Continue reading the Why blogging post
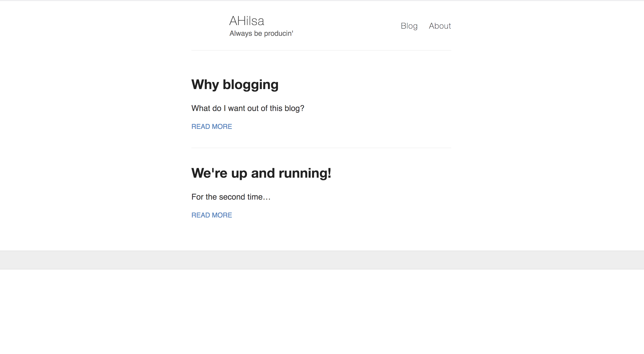This screenshot has height=354, width=644. (212, 127)
